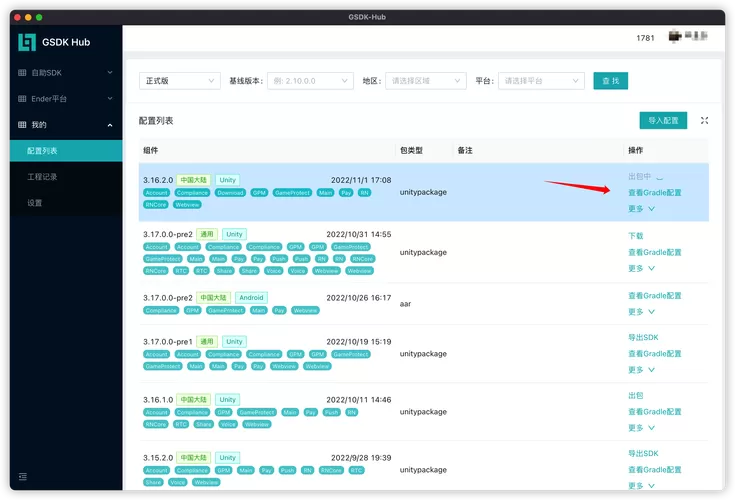Click the grid icon next to 自助SDK
Image resolution: width=735 pixels, height=500 pixels.
pyautogui.click(x=23, y=73)
